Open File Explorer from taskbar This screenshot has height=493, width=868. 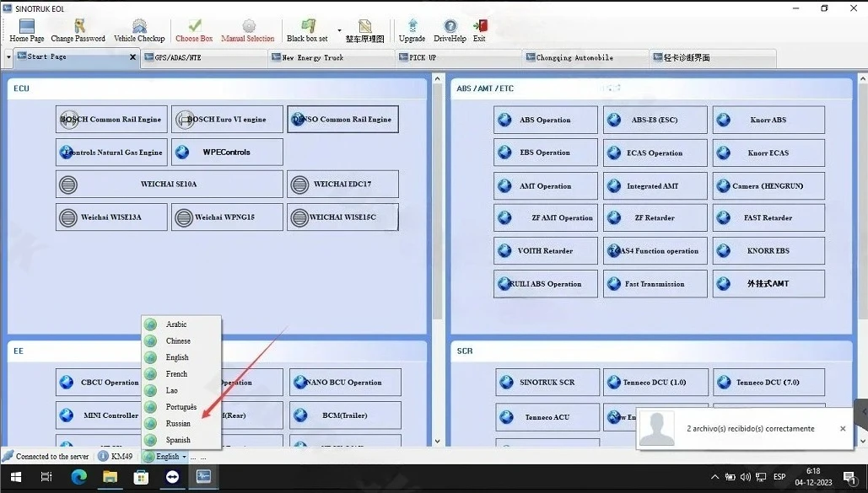(110, 477)
